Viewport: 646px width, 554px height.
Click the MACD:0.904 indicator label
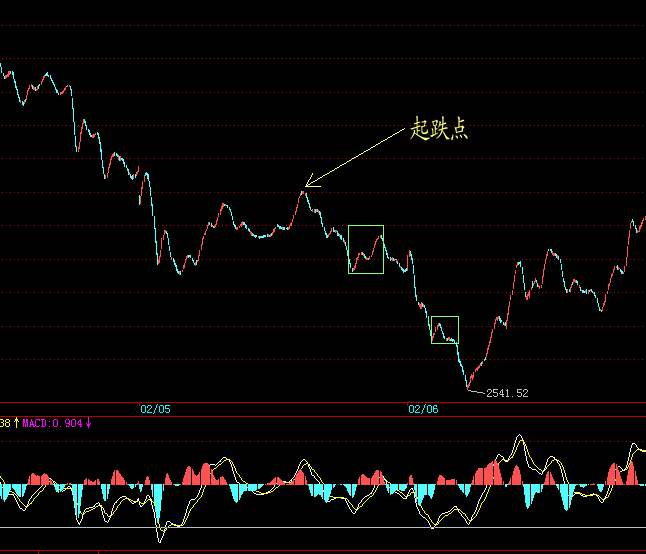pyautogui.click(x=51, y=423)
